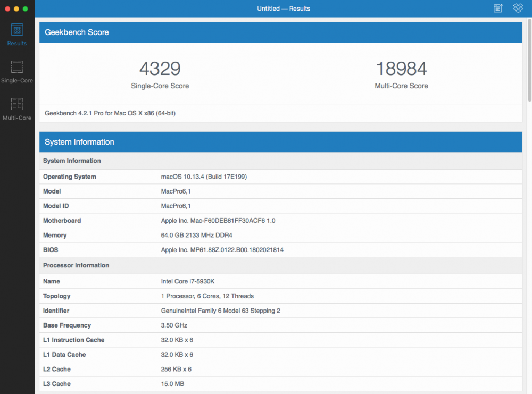The image size is (532, 394).
Task: Click the 'Memory' row label
Action: (55, 235)
